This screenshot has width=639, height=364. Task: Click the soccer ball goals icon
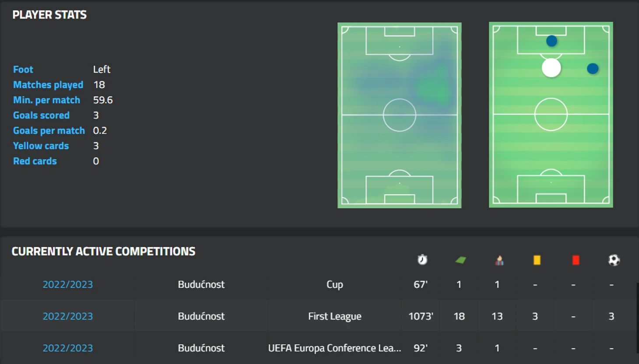(x=614, y=260)
